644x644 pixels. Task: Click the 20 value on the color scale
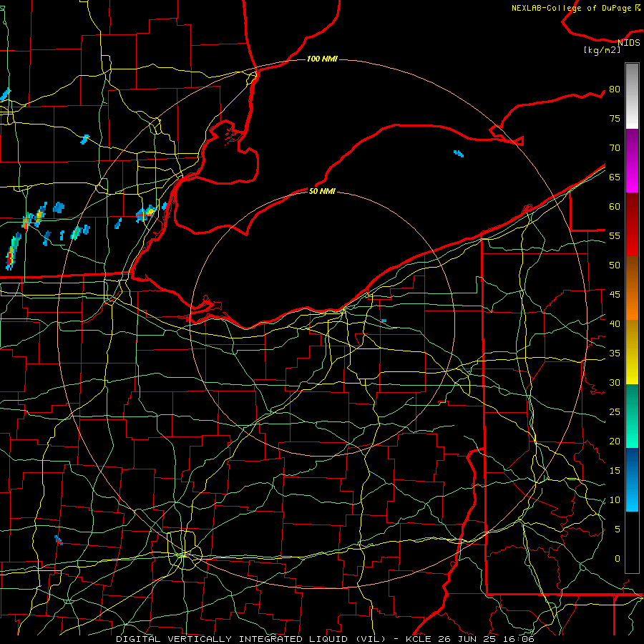[615, 441]
